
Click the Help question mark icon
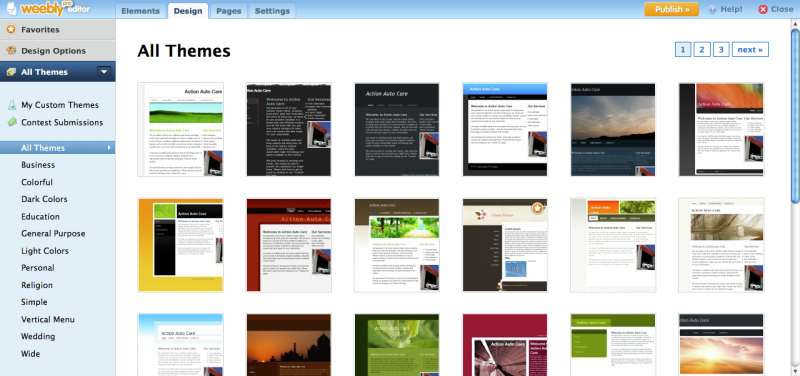point(713,9)
